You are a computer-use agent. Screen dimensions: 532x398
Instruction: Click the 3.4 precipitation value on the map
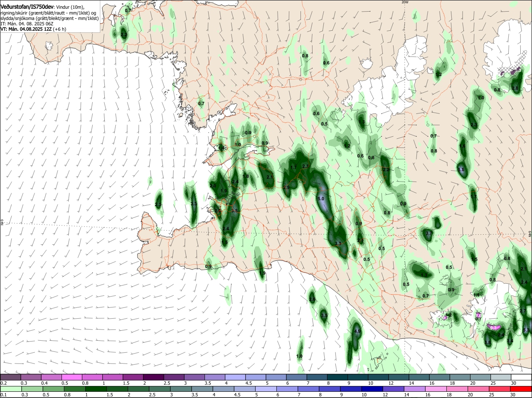(x=510, y=341)
